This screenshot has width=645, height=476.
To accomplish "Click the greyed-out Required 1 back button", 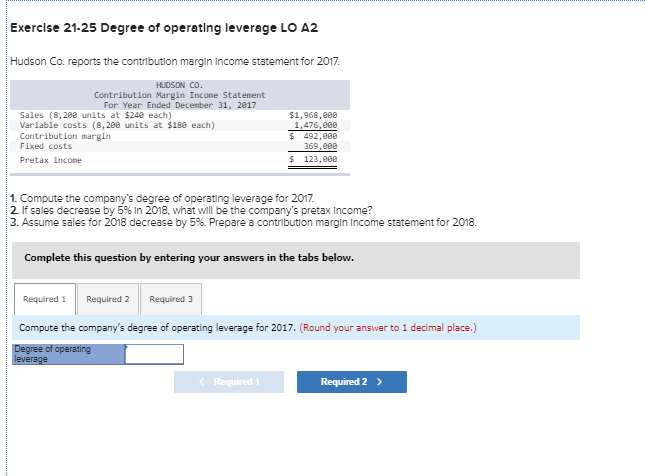I will tap(229, 382).
